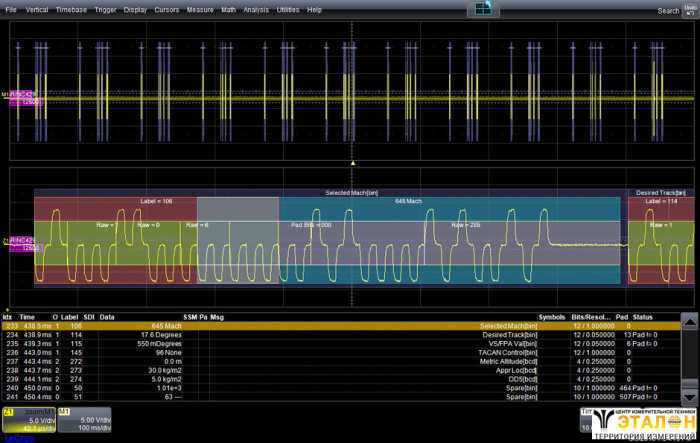700x443 pixels.
Task: Click the trigger position marker below top grid
Action: coord(352,161)
